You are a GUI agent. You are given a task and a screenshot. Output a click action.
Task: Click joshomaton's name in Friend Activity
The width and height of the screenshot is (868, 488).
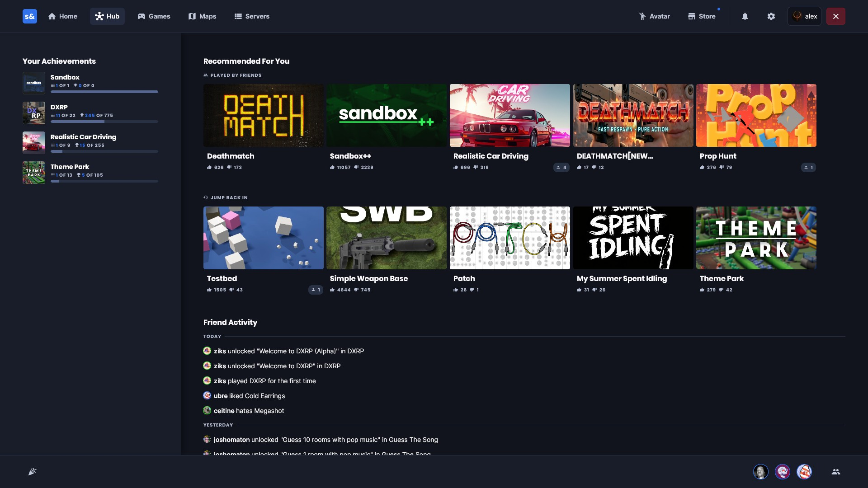pyautogui.click(x=231, y=440)
